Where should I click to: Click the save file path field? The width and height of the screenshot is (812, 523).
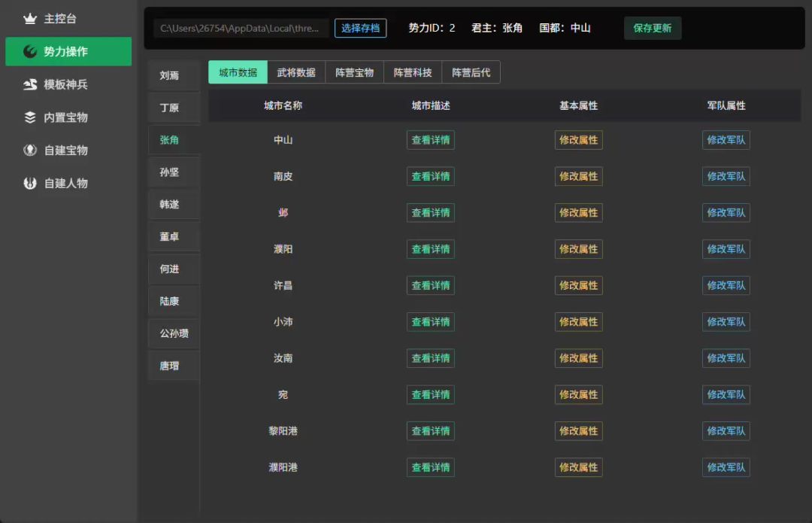coord(241,29)
